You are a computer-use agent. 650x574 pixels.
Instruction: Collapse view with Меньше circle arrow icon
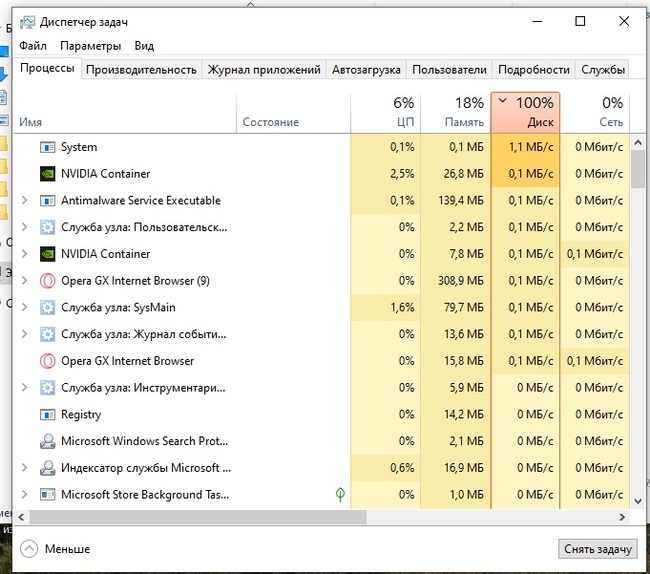point(29,549)
